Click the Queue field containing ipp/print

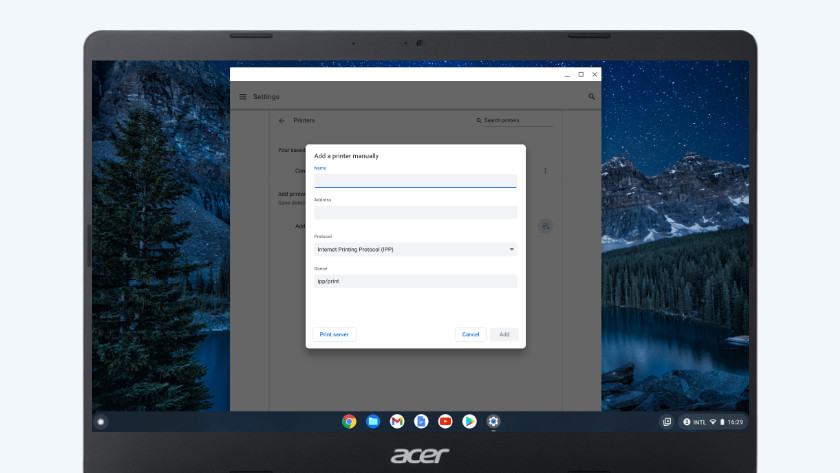pos(415,281)
